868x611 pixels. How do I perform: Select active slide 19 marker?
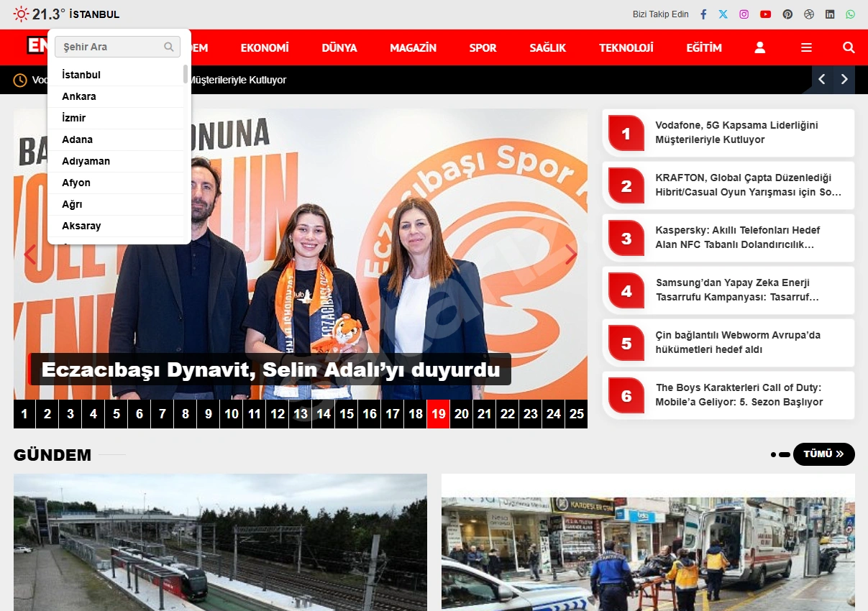click(439, 414)
